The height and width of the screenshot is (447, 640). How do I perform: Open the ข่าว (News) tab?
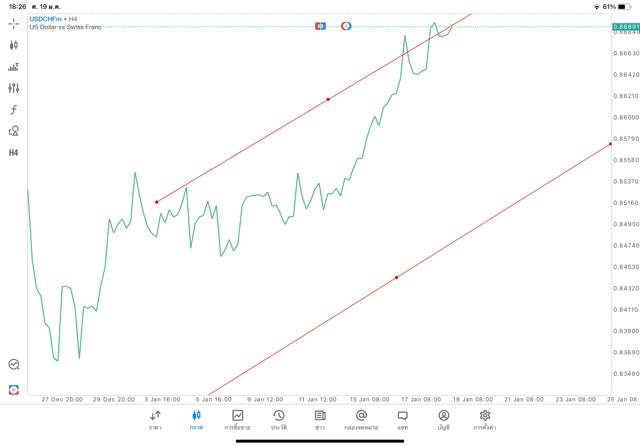320,419
